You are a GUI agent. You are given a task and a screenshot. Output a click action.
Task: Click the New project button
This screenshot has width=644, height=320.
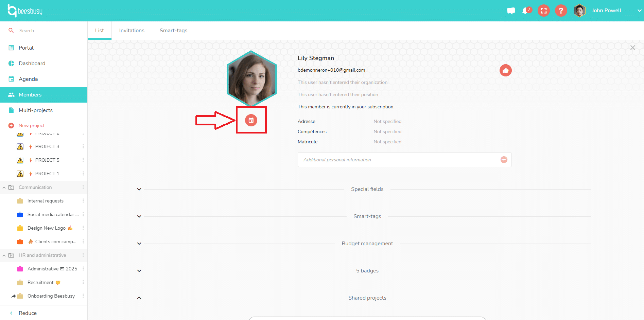click(x=32, y=125)
